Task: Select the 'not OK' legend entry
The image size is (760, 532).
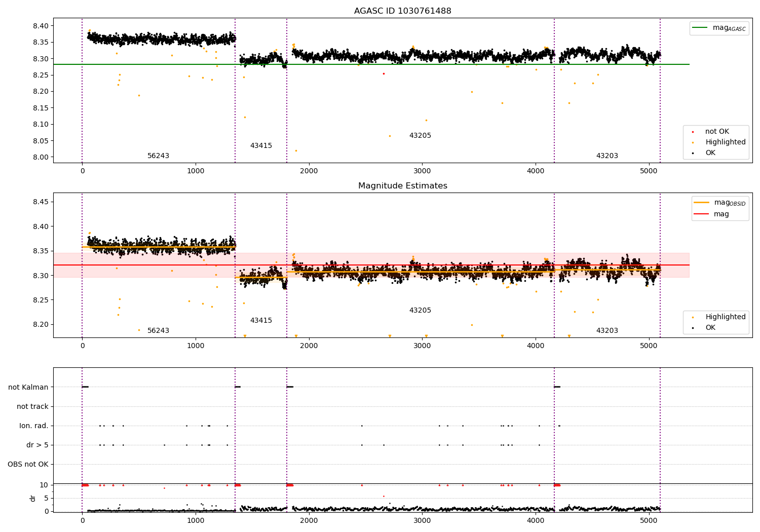Action: click(x=717, y=132)
